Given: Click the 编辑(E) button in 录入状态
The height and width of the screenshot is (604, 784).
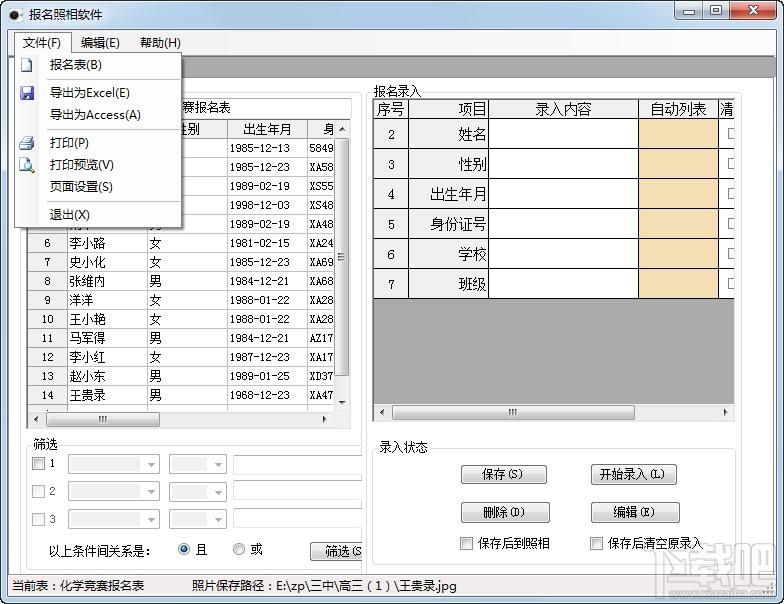Looking at the screenshot, I should pos(635,512).
